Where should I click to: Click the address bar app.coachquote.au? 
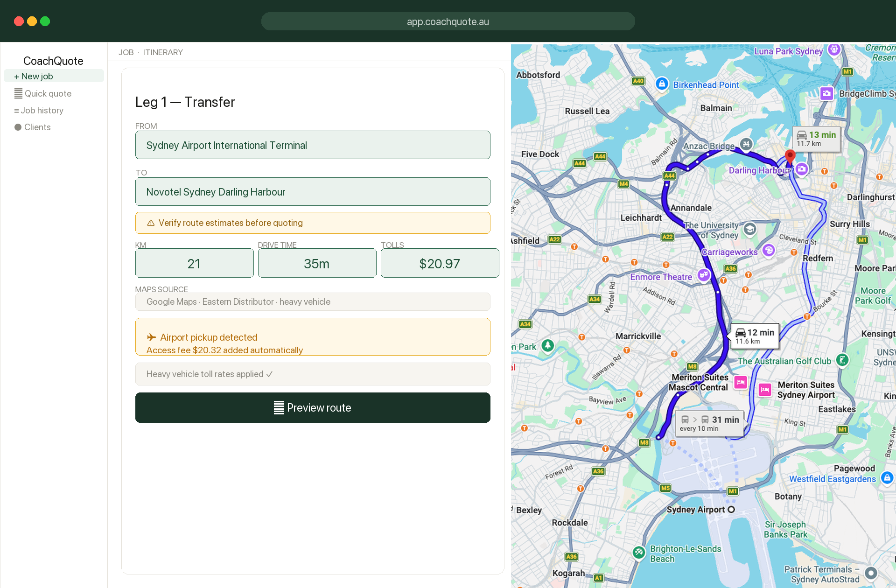point(448,21)
